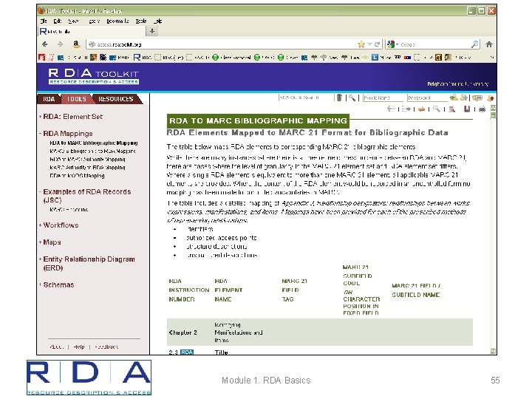
Task: Open RDA to MARC Bibliographic Mapping link
Action: click(x=94, y=143)
